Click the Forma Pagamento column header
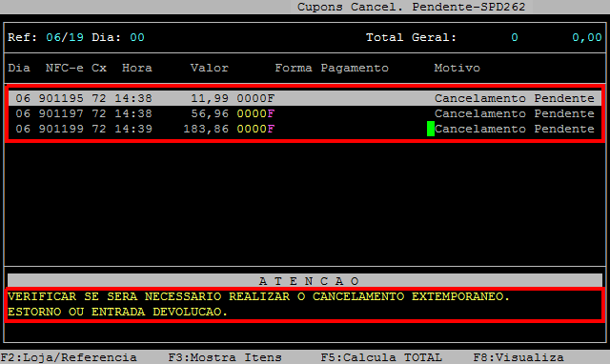Viewport: 610px width, 364px height. (332, 68)
